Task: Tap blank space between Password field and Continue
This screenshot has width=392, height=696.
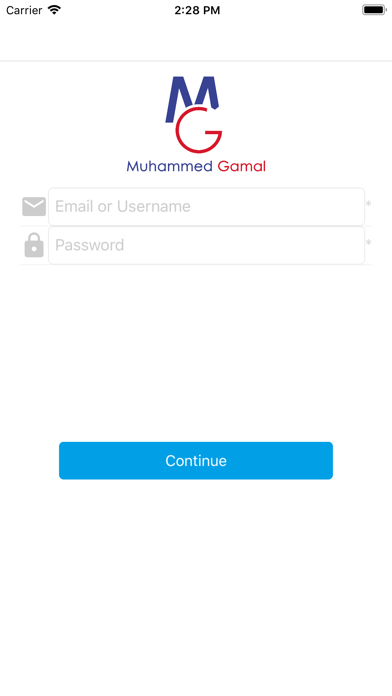Action: tap(196, 353)
